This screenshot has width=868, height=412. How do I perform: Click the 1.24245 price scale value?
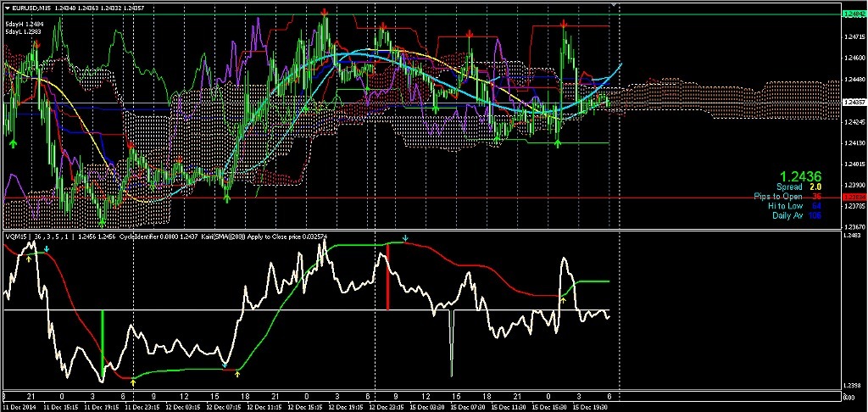coord(854,121)
